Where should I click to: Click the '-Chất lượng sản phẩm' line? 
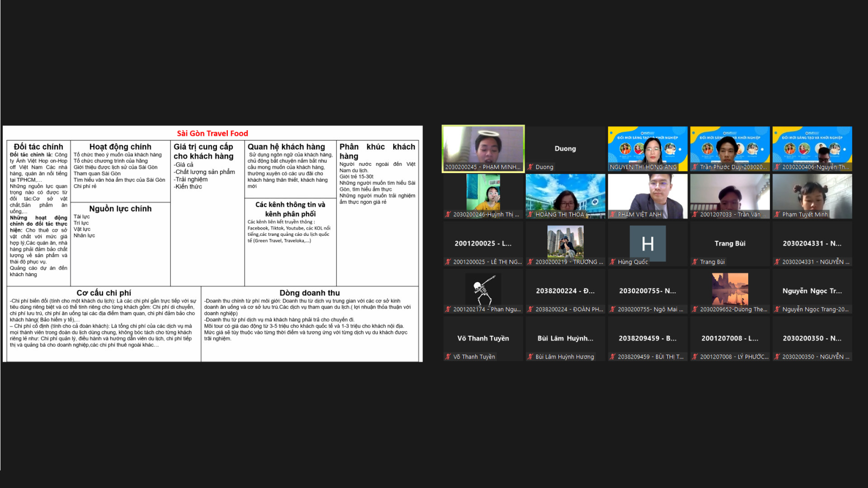(205, 172)
